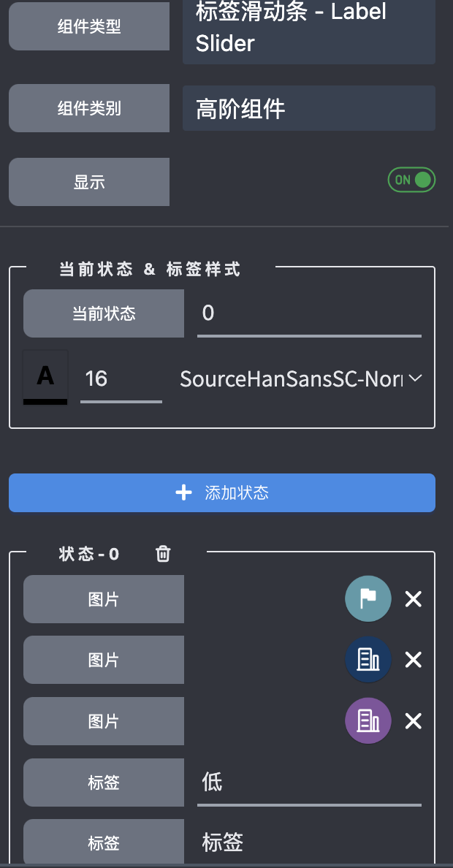Click the 标签 field containing 标签
Image resolution: width=453 pixels, height=868 pixels.
[x=309, y=843]
